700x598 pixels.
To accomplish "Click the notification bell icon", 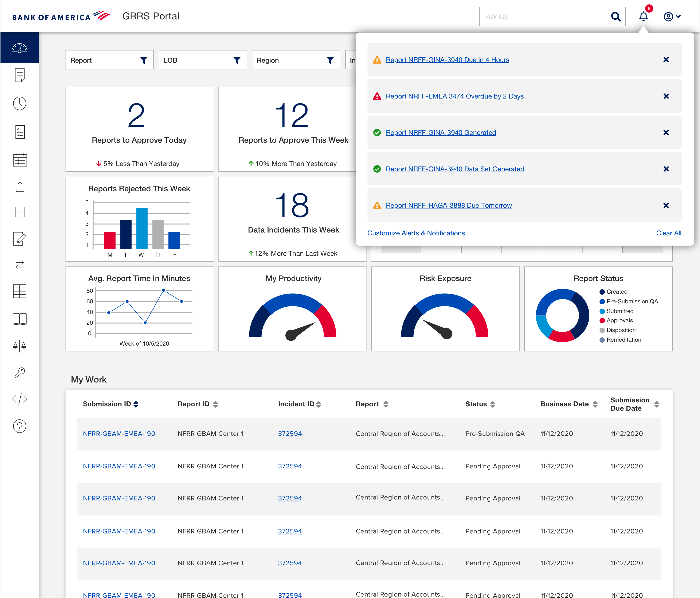I will pyautogui.click(x=643, y=17).
